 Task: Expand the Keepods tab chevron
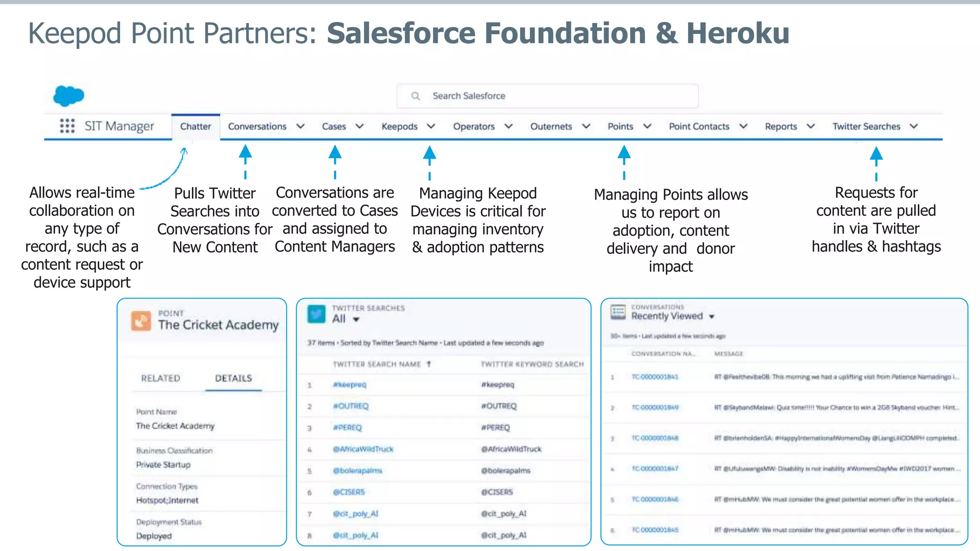click(431, 126)
